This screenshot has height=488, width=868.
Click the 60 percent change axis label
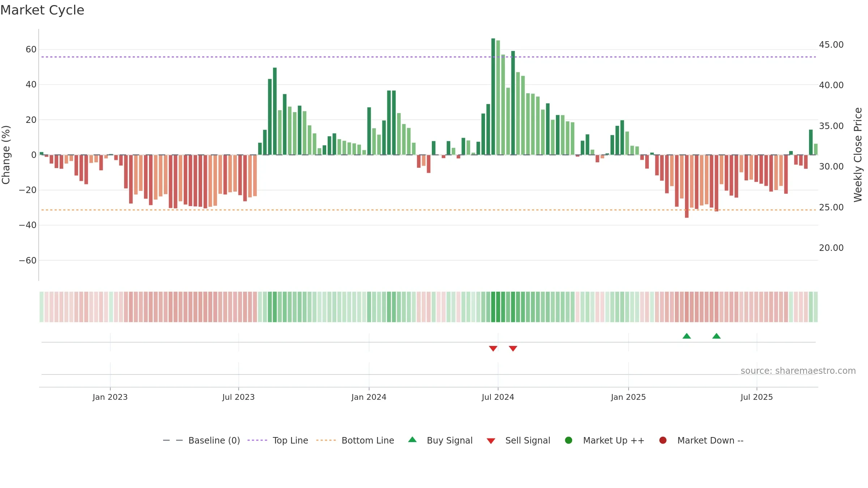tap(31, 49)
